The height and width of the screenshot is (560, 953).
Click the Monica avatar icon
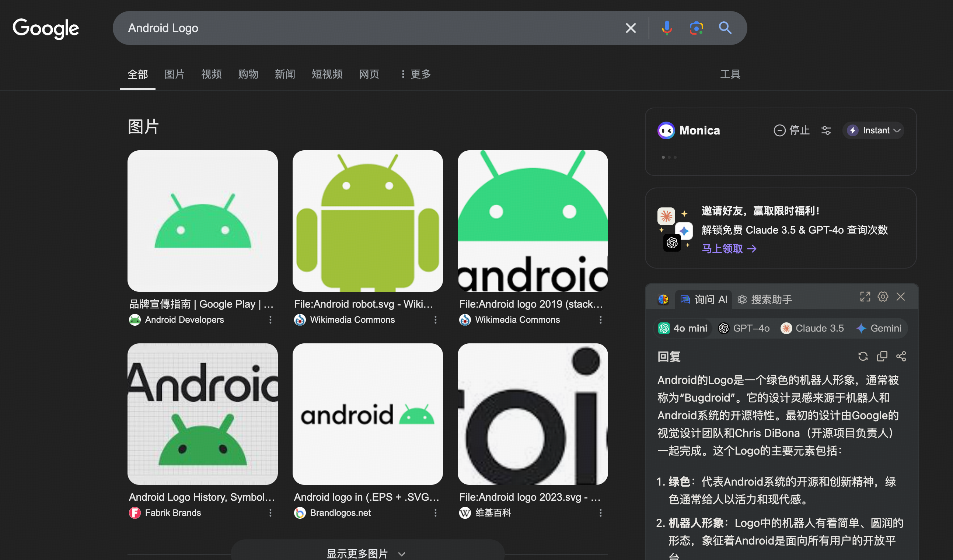[x=666, y=130]
